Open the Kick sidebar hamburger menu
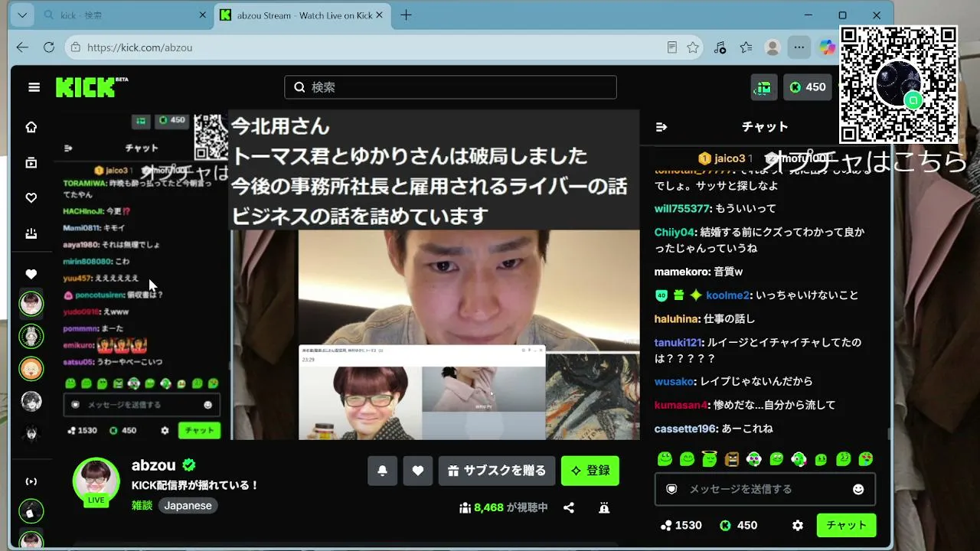The height and width of the screenshot is (551, 980). pyautogui.click(x=34, y=87)
